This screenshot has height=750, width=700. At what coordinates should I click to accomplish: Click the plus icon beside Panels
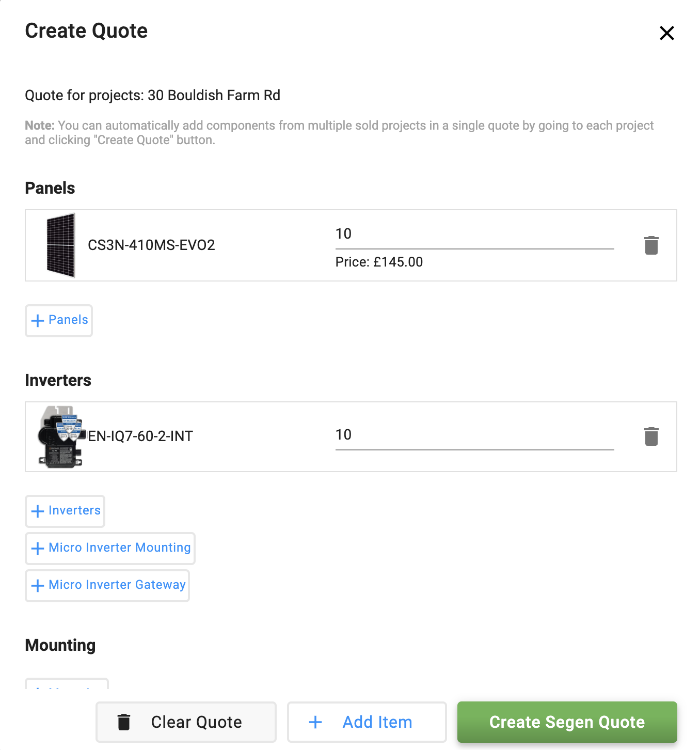38,321
